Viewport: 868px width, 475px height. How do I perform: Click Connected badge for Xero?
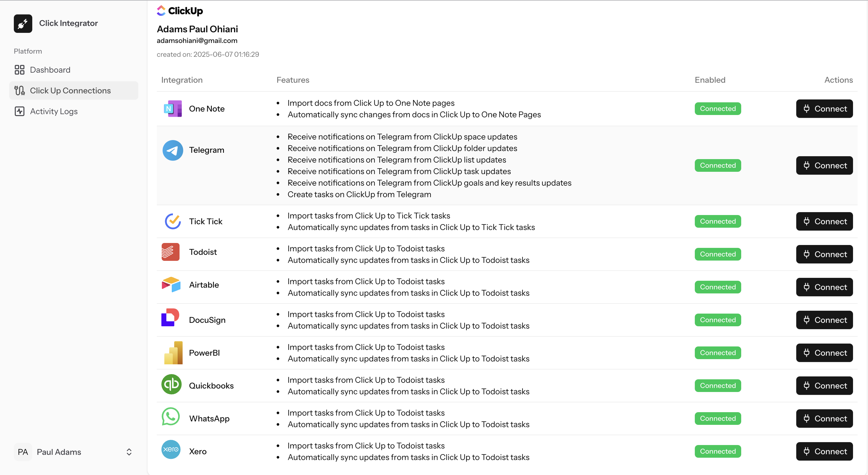tap(718, 451)
